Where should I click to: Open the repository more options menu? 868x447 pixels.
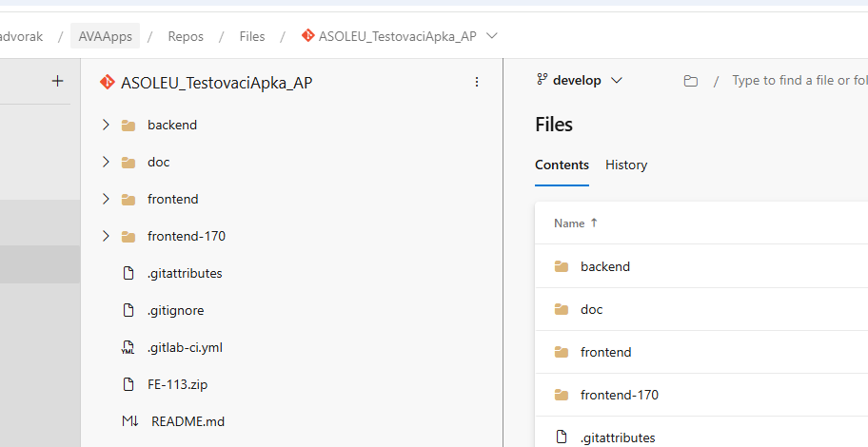477,82
